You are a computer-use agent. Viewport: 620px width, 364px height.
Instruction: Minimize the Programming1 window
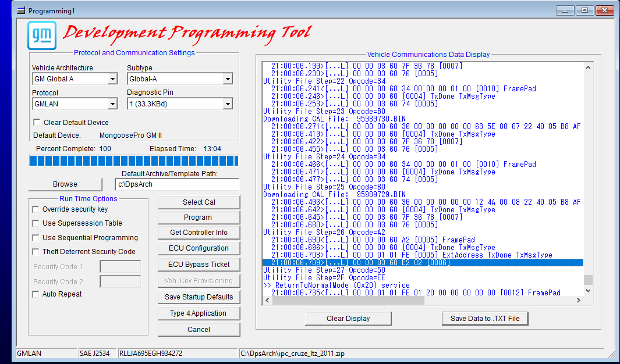pyautogui.click(x=565, y=10)
